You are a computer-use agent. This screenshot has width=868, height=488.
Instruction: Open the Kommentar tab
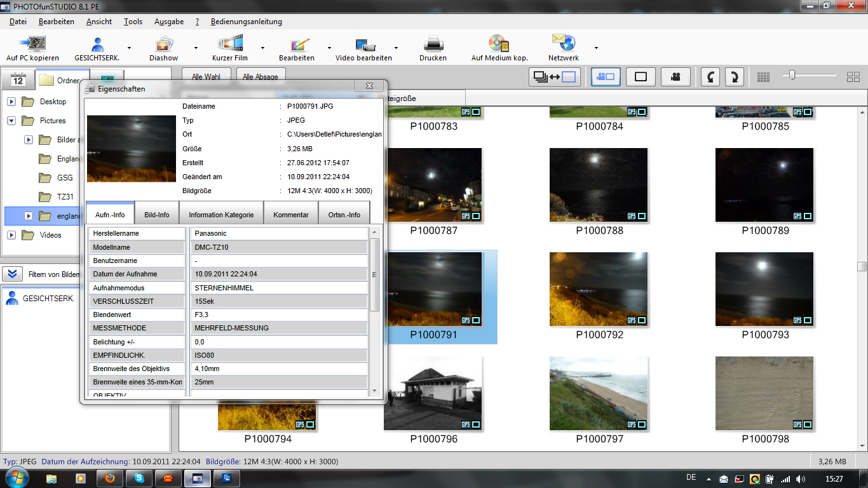point(291,214)
